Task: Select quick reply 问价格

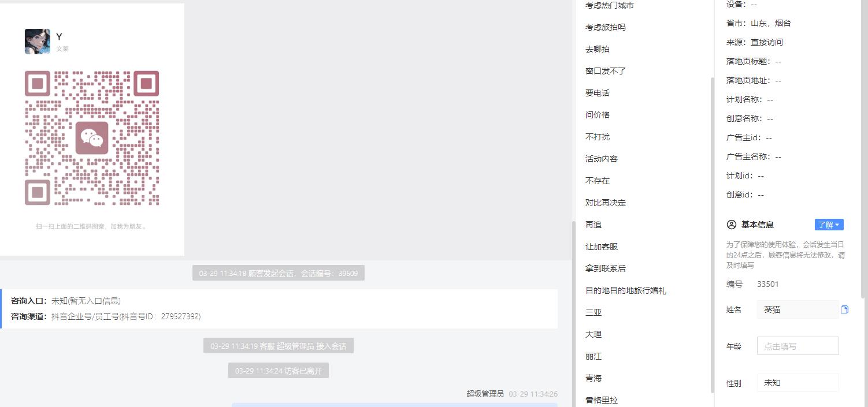Action: (598, 115)
